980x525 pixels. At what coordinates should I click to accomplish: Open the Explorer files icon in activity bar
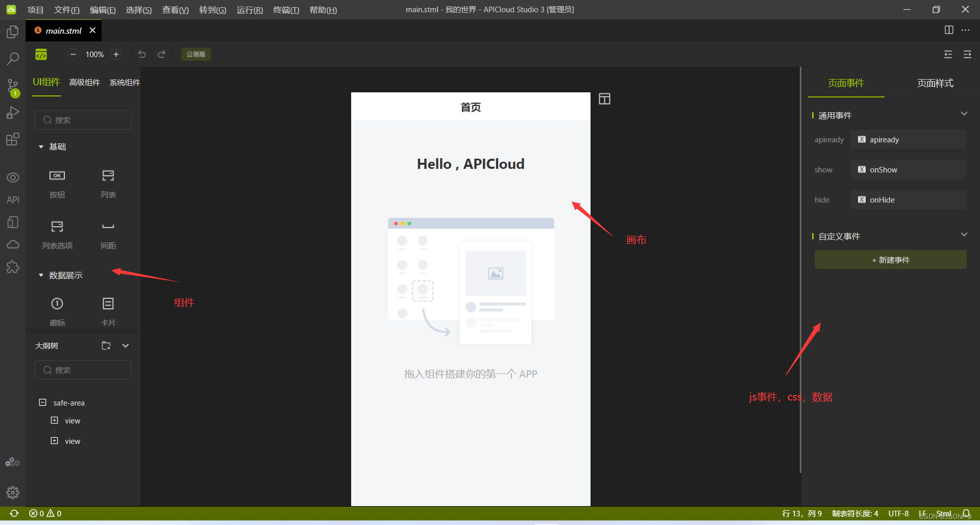click(13, 32)
